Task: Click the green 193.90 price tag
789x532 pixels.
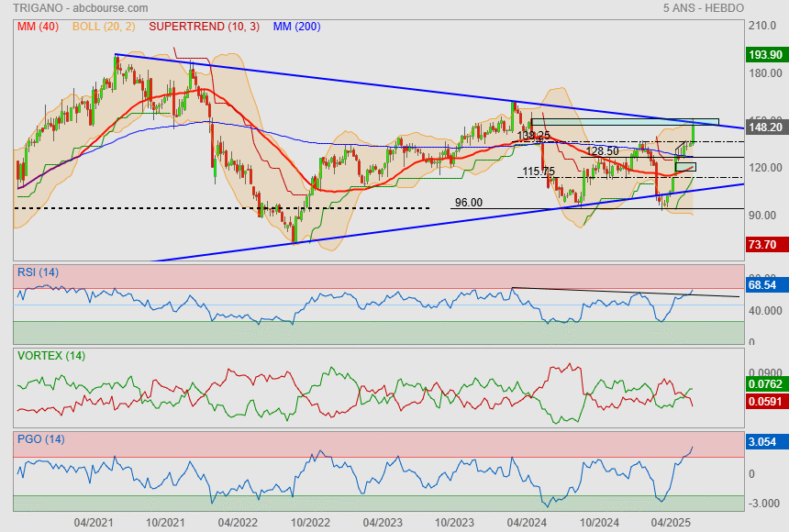Action: [765, 55]
